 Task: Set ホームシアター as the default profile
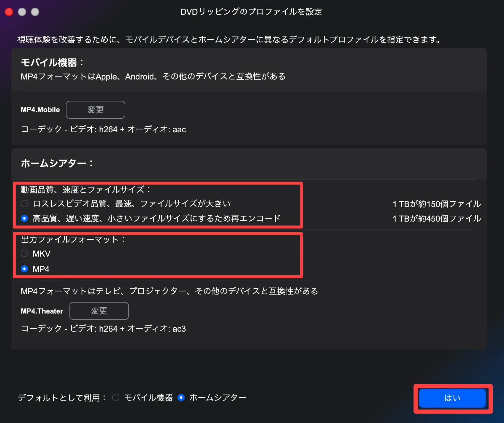pyautogui.click(x=181, y=397)
